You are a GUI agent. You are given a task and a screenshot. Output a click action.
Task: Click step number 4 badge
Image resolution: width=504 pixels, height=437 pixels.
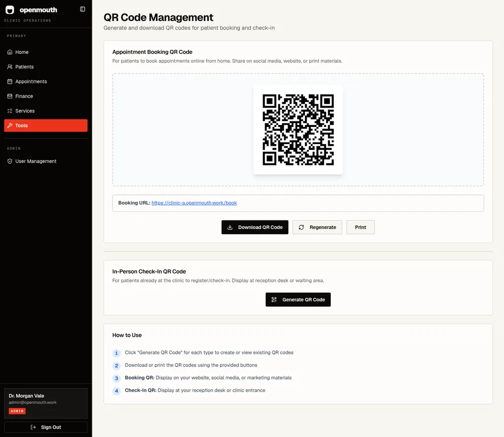(x=116, y=391)
